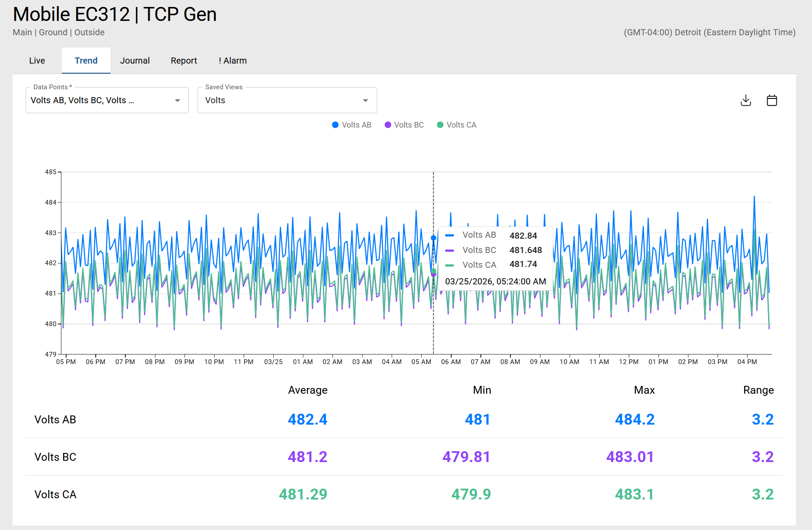The height and width of the screenshot is (530, 812).
Task: Open the Alarm tab
Action: click(x=233, y=61)
